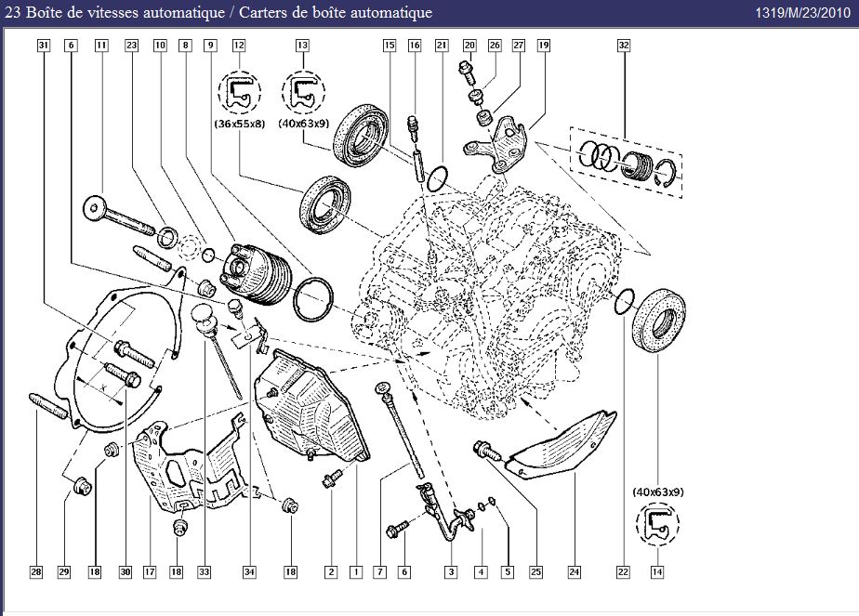
Task: Click bottom-row part label 6 beside 7
Action: 404,572
